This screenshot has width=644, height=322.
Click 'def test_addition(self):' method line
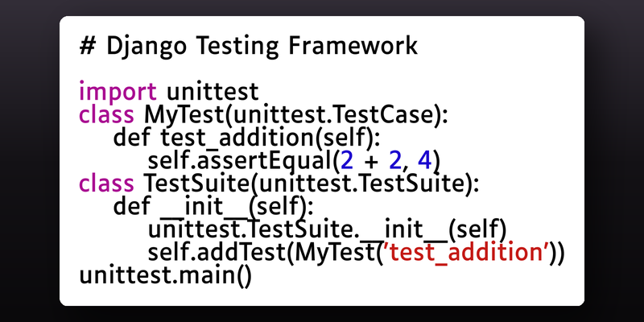pos(247,138)
